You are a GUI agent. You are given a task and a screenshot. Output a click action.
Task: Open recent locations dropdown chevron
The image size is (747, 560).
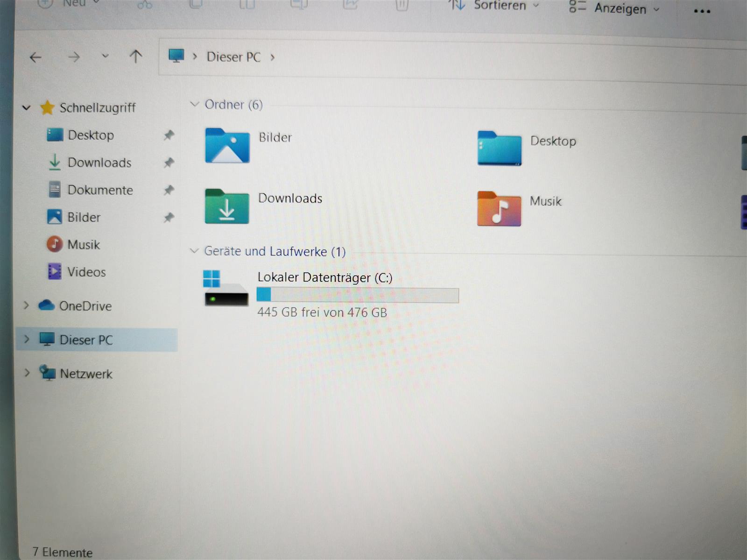[105, 56]
